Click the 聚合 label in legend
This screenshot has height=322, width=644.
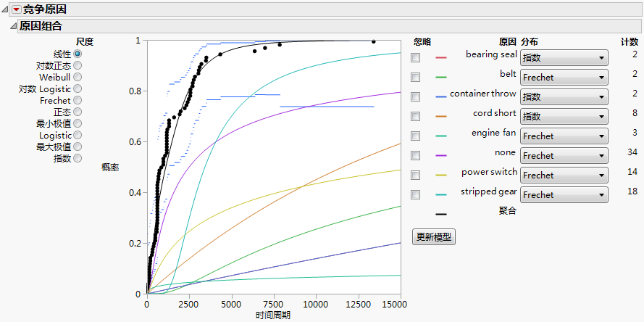(x=508, y=211)
